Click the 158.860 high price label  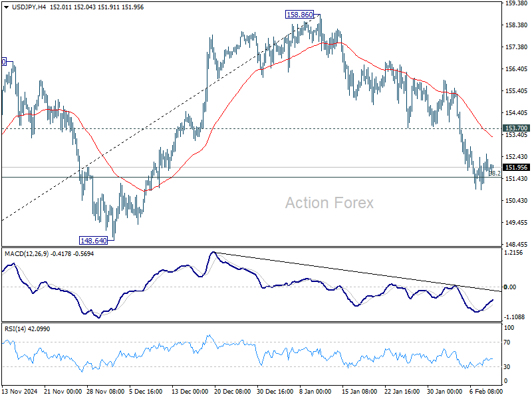(x=300, y=15)
